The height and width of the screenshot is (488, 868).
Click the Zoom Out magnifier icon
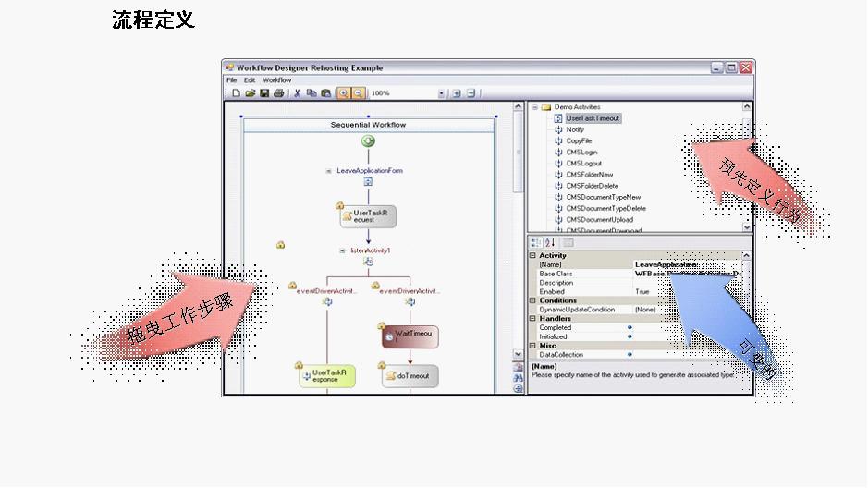[x=358, y=93]
